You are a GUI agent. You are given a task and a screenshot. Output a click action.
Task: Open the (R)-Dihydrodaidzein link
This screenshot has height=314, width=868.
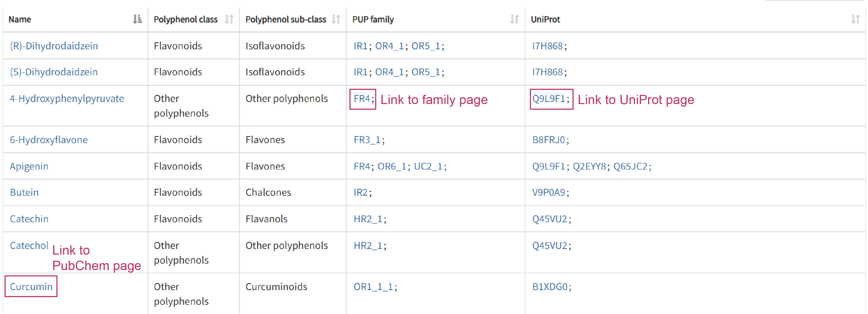(x=54, y=46)
